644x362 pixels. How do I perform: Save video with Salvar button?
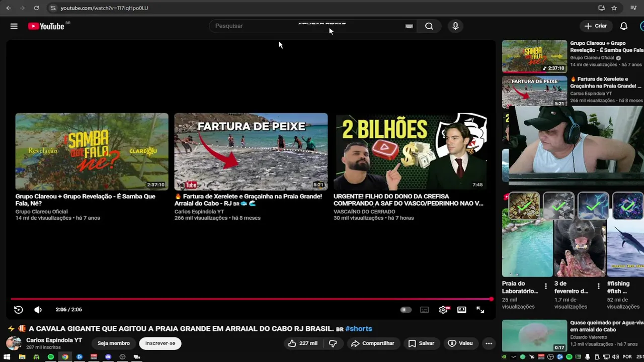point(422,343)
